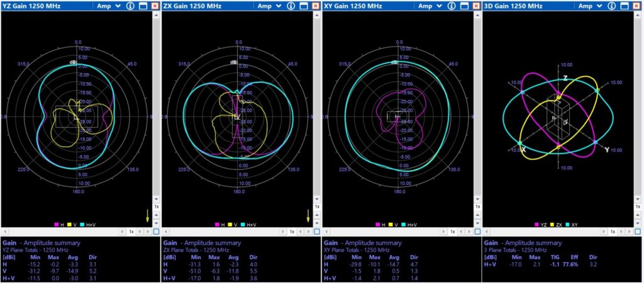Click cyan XY legend swatch in 3D panel
This screenshot has width=644, height=284.
[x=567, y=224]
